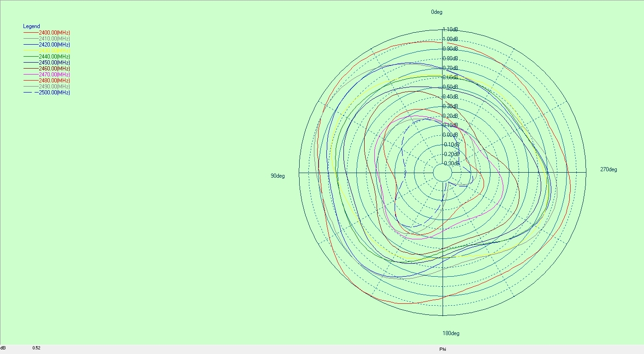Click the 0.00dB scale label
The width and height of the screenshot is (644, 354).
pyautogui.click(x=450, y=135)
